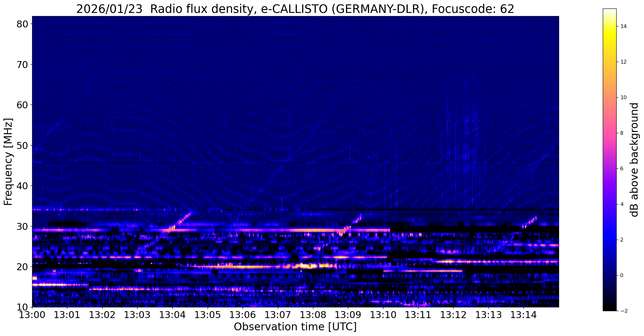This screenshot has height=336, width=644.
Task: Click the colorbar tick value 12
Action: pos(623,62)
